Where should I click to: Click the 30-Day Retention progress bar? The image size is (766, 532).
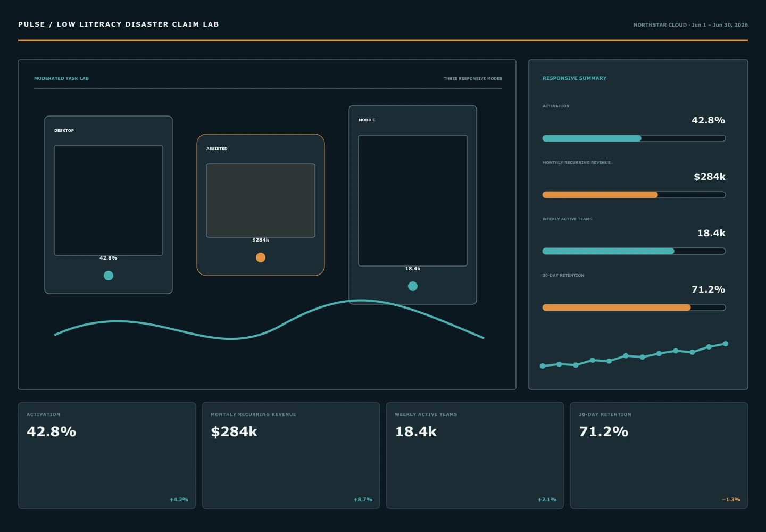click(634, 307)
